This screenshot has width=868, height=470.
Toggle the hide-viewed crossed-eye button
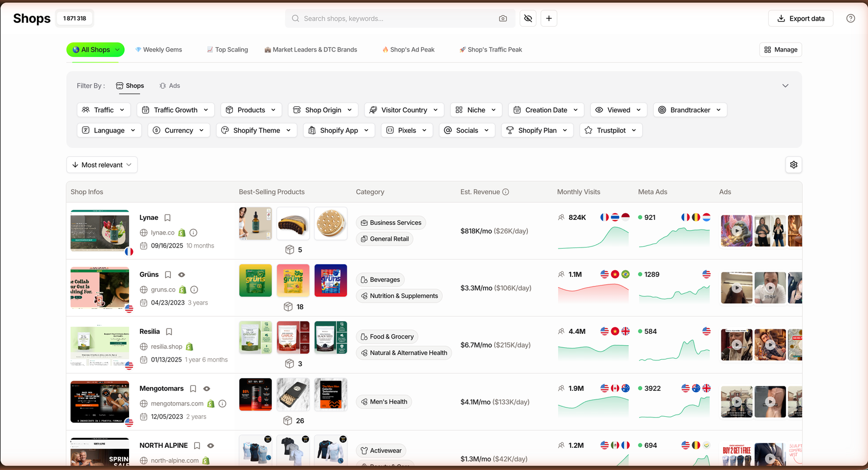528,18
